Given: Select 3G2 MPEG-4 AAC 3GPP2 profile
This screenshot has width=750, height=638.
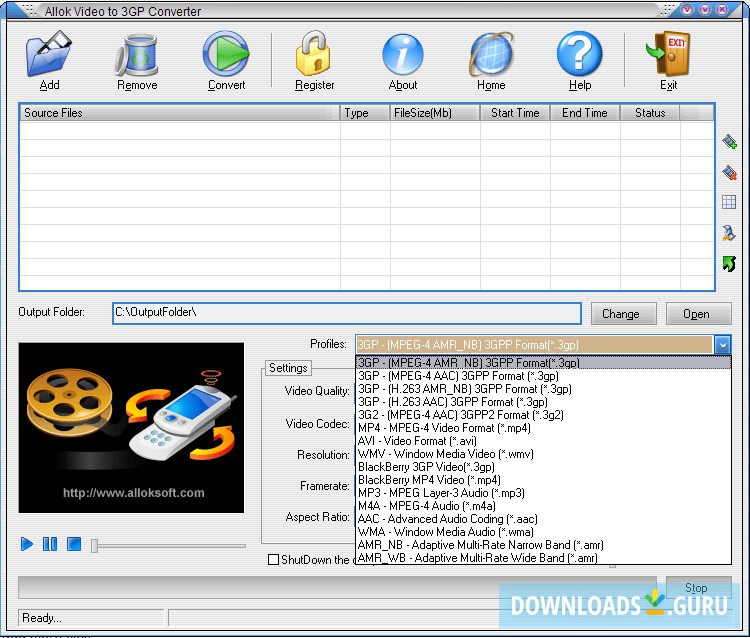Looking at the screenshot, I should pyautogui.click(x=543, y=415).
